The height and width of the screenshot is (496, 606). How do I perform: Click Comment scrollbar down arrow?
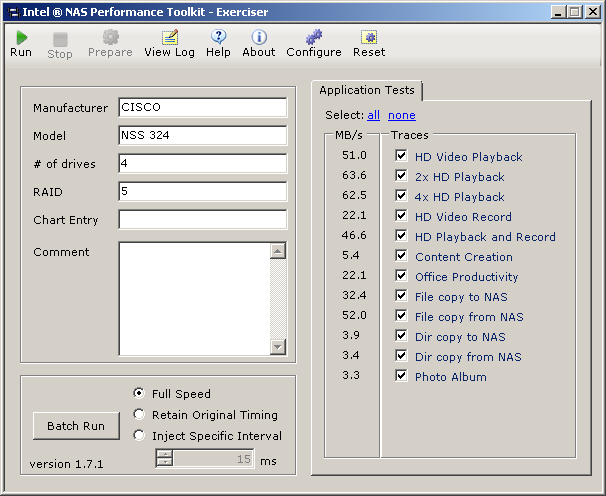tap(278, 346)
